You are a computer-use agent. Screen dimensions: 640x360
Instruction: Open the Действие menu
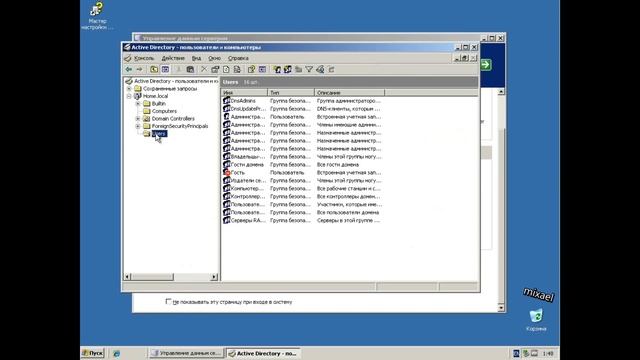(x=173, y=58)
